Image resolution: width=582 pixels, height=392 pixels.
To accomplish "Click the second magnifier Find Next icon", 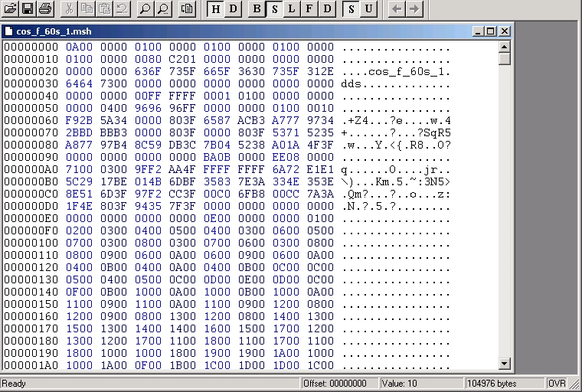I will click(162, 9).
